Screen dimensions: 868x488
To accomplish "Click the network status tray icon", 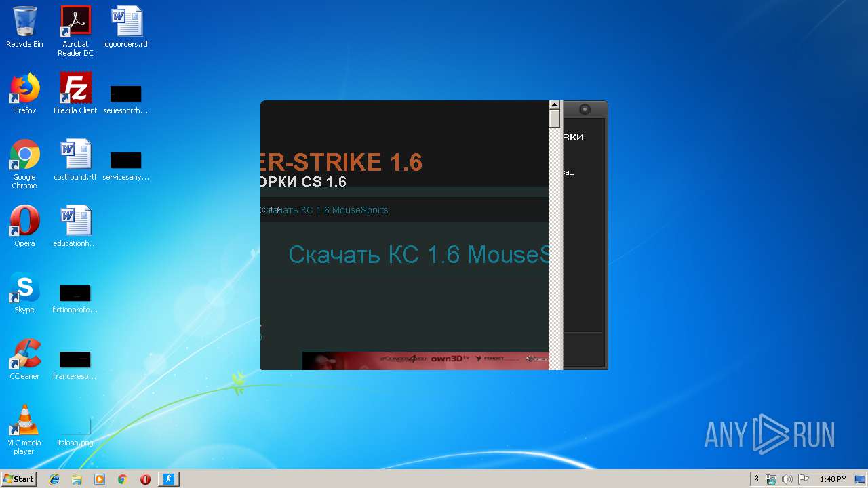I will [771, 479].
